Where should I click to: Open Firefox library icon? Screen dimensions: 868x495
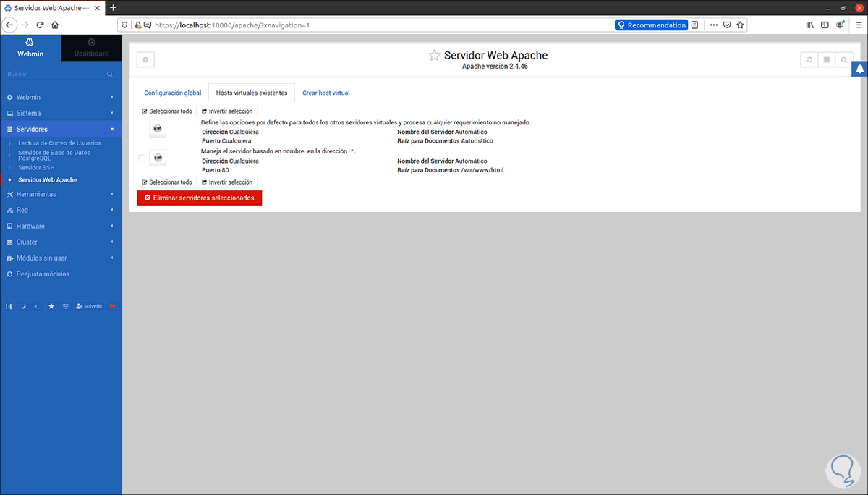(811, 25)
